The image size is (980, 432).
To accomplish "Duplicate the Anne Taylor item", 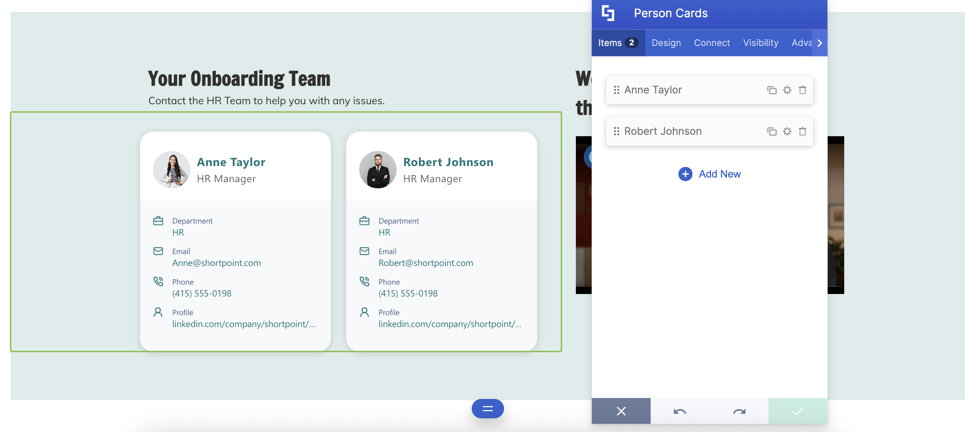I will (x=771, y=90).
